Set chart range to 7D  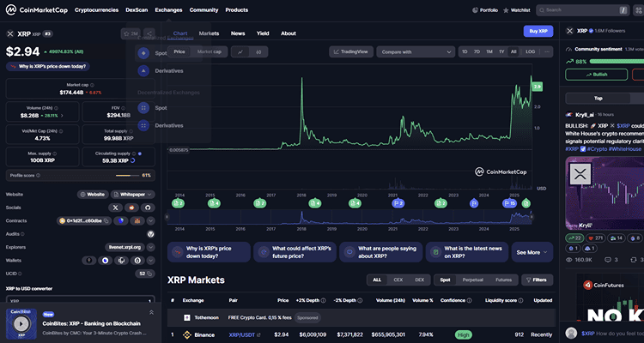(x=477, y=51)
